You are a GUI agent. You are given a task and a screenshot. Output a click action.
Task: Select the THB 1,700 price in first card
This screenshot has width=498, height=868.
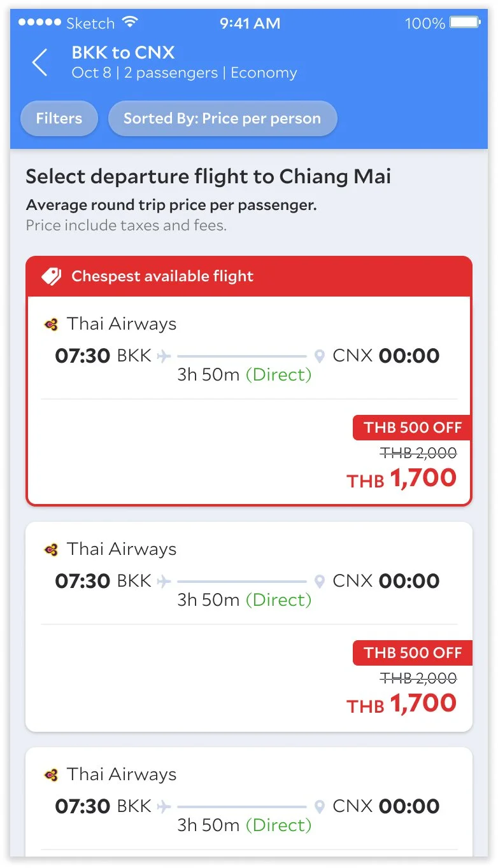click(x=402, y=479)
